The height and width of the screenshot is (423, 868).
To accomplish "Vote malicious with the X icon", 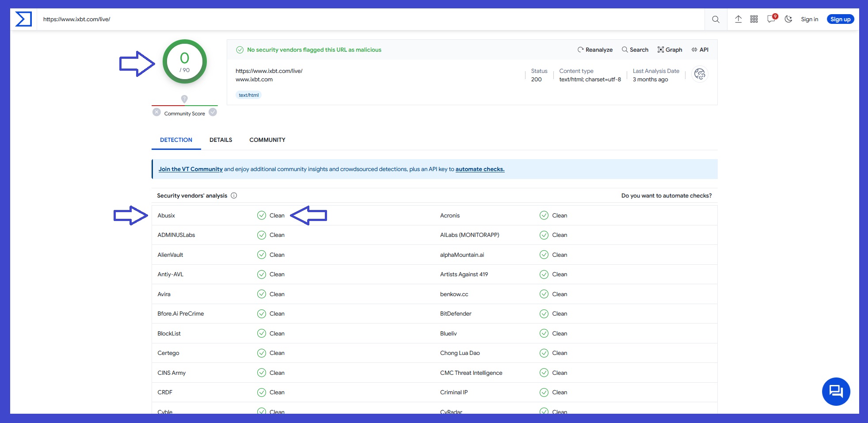I will pos(156,112).
